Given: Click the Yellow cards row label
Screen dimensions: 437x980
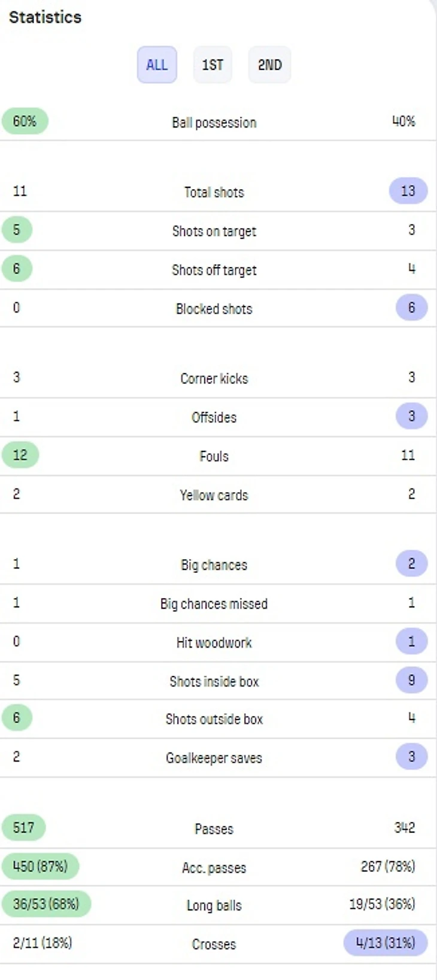Looking at the screenshot, I should 214,495.
